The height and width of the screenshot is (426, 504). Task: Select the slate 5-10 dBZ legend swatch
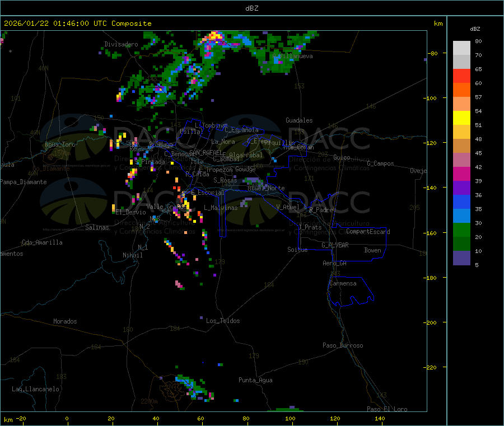pyautogui.click(x=461, y=258)
